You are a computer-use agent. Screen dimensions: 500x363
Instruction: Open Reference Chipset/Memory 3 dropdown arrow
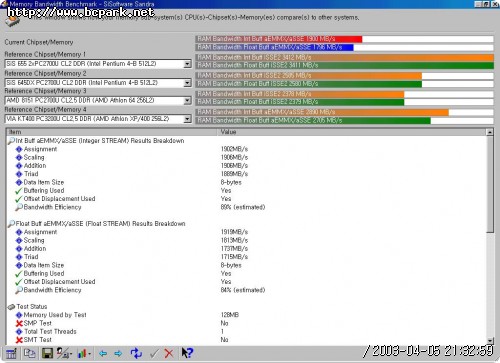point(188,101)
